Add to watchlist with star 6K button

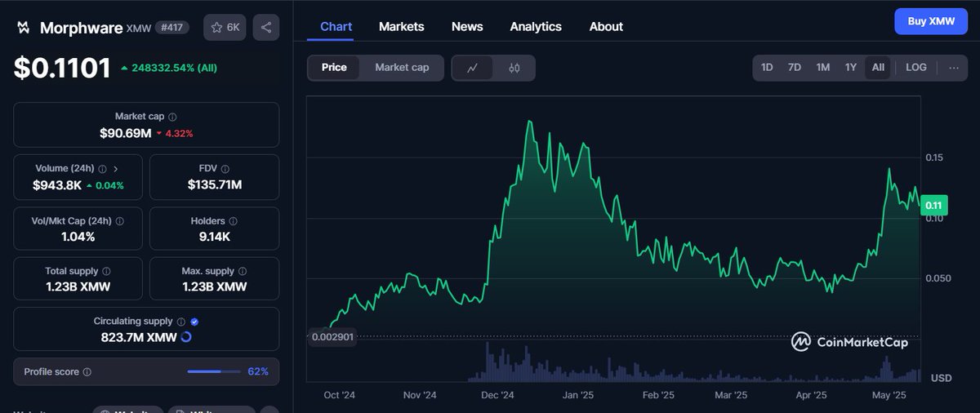pos(225,28)
